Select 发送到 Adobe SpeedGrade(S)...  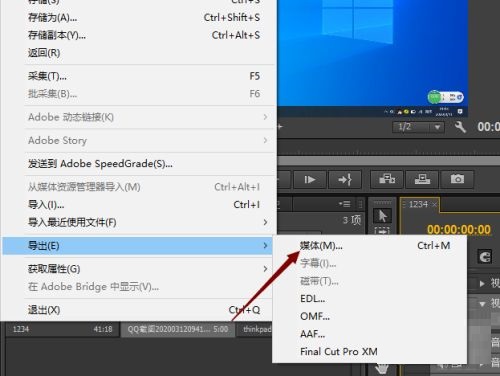[x=139, y=164]
